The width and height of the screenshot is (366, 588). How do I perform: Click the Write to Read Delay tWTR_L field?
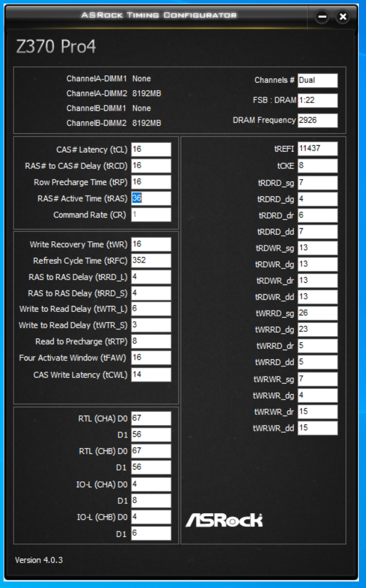(x=151, y=309)
